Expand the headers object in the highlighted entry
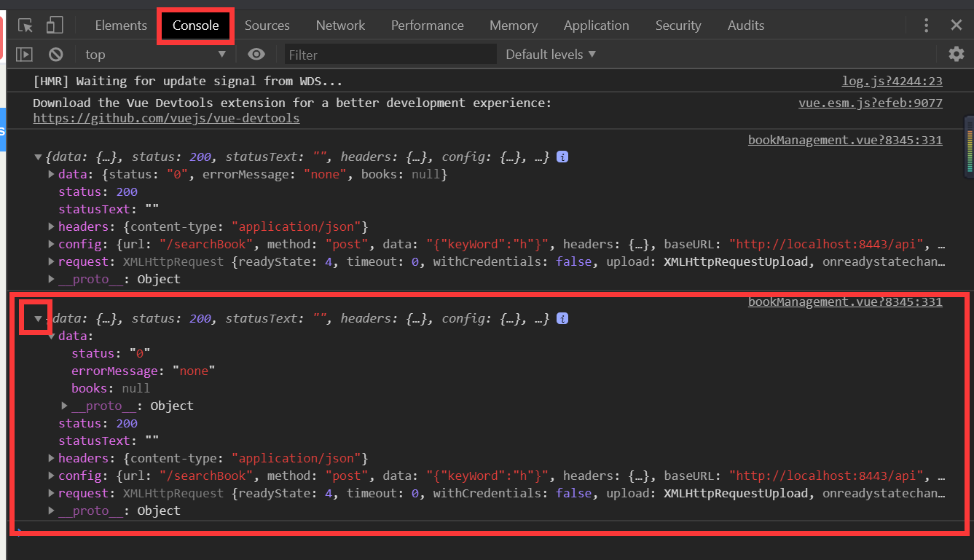 [x=50, y=458]
